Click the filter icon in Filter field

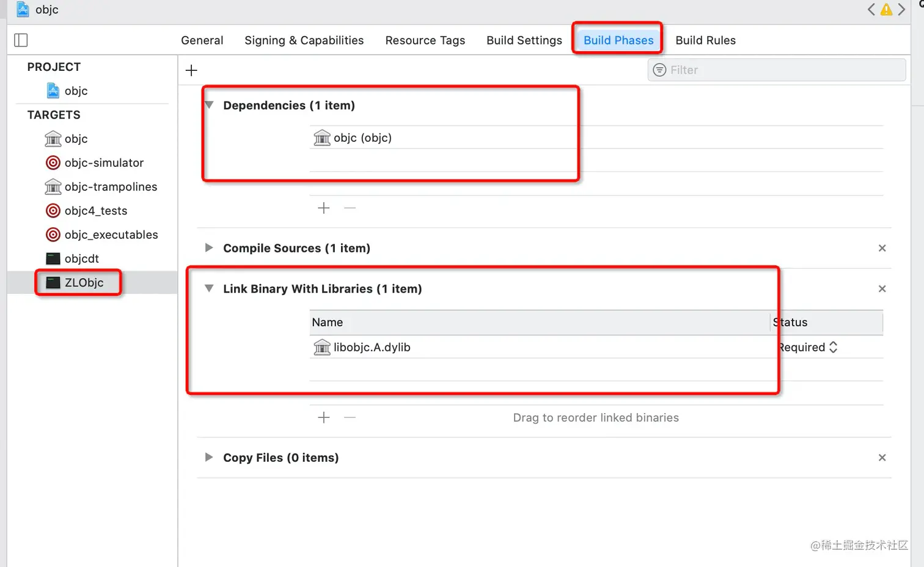(659, 70)
